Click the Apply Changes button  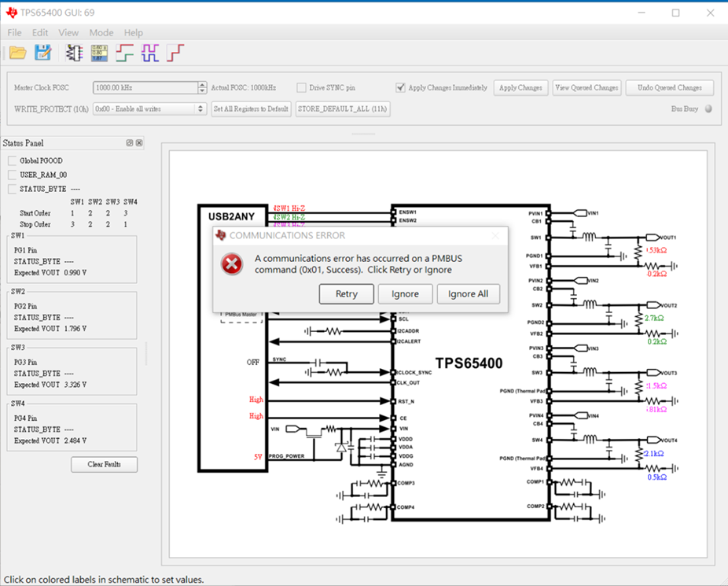coord(520,88)
